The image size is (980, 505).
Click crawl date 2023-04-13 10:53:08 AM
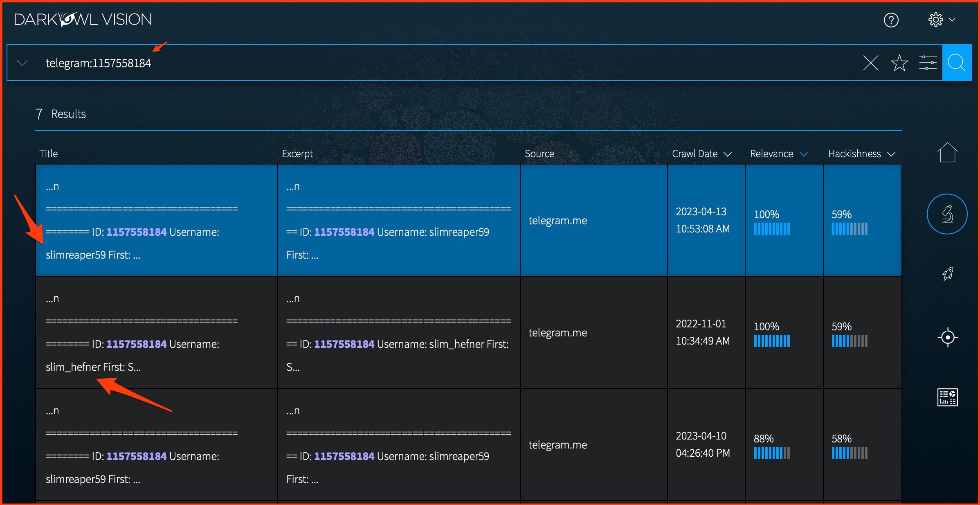point(703,220)
